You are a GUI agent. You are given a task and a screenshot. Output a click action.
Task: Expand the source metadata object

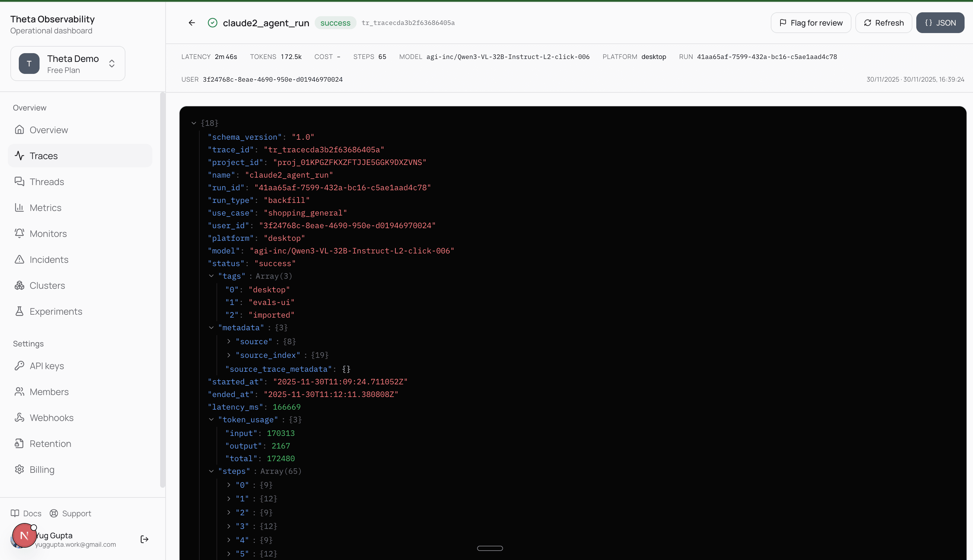[229, 342]
